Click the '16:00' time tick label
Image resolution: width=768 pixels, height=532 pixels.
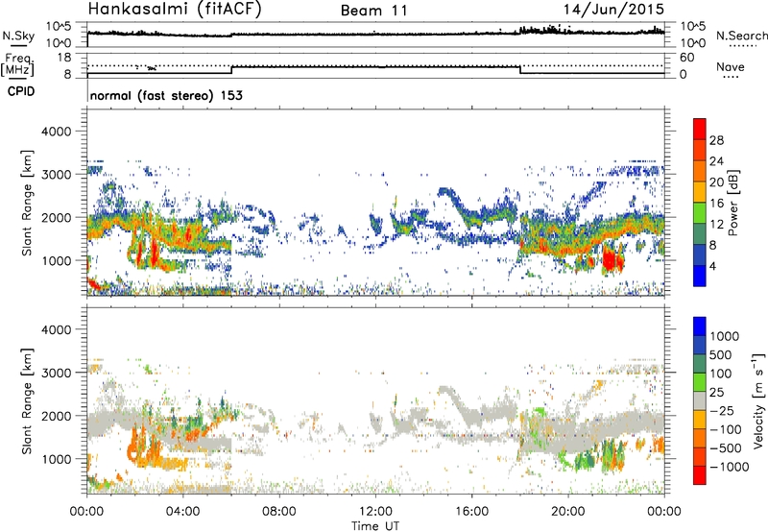tap(471, 512)
